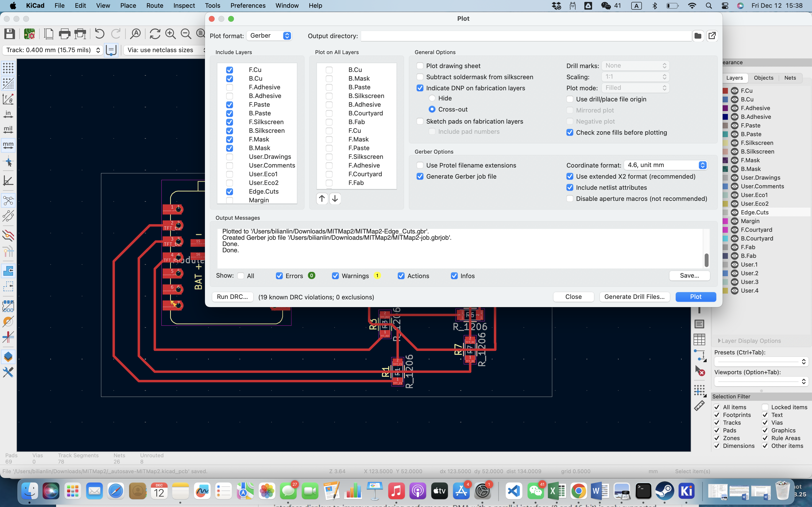This screenshot has width=812, height=507.
Task: Click the Refresh view icon
Action: 155,34
